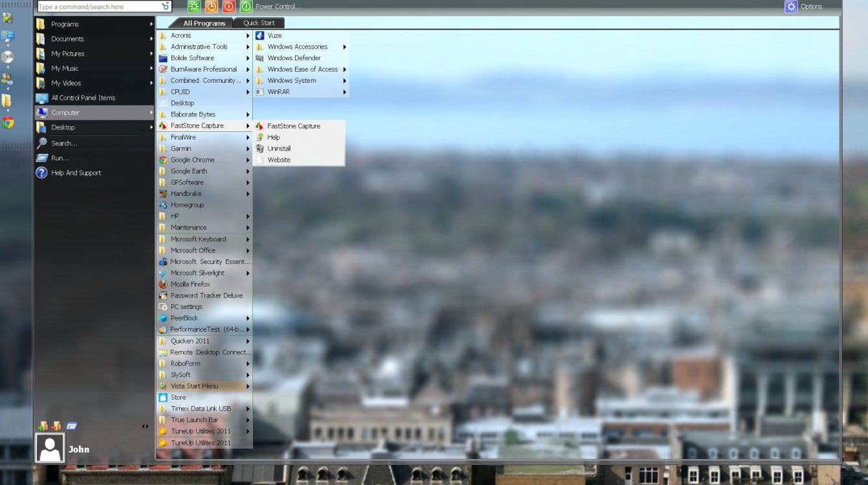Open the Vista Start Menu entry
The height and width of the screenshot is (485, 868).
[204, 386]
